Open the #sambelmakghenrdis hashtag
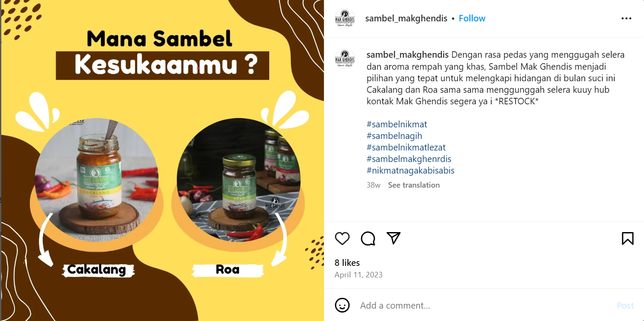 (x=409, y=159)
